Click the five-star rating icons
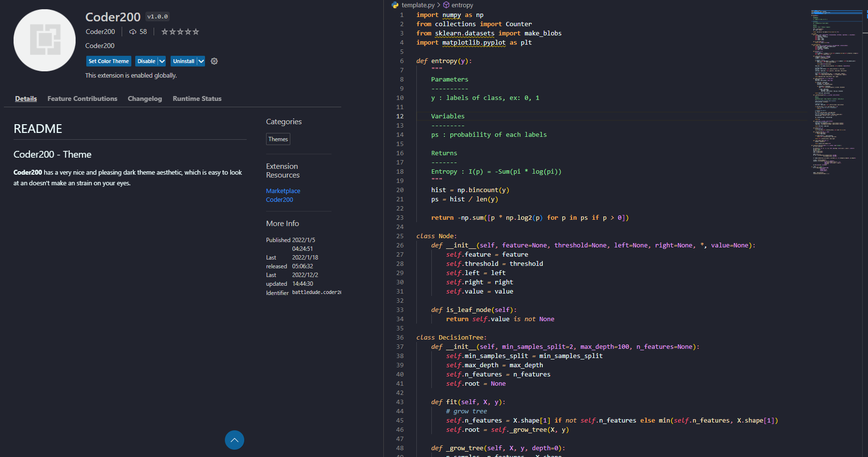 (x=180, y=32)
